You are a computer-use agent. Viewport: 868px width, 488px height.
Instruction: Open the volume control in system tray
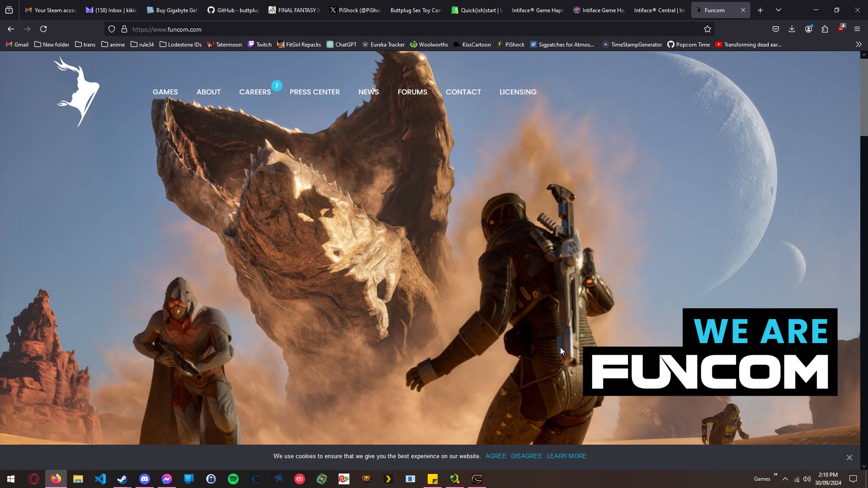coord(807,479)
